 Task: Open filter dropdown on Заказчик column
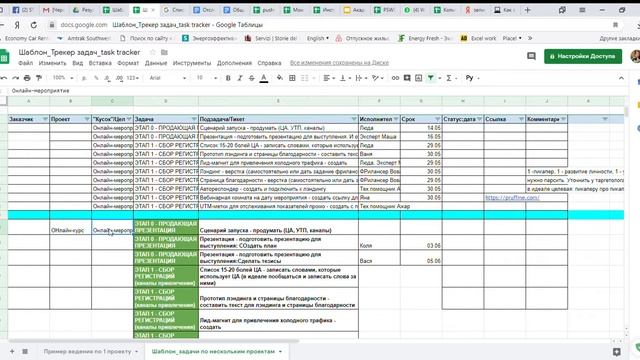(x=45, y=119)
